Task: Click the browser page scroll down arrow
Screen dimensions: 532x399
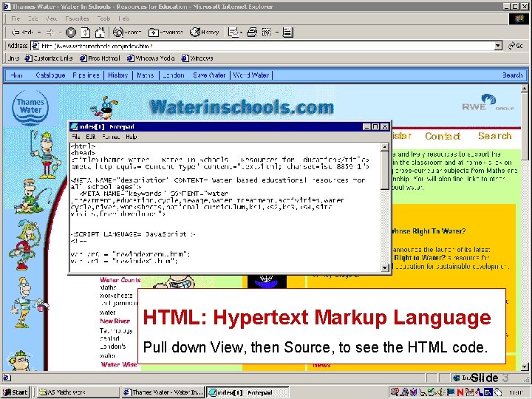Action: tap(524, 366)
